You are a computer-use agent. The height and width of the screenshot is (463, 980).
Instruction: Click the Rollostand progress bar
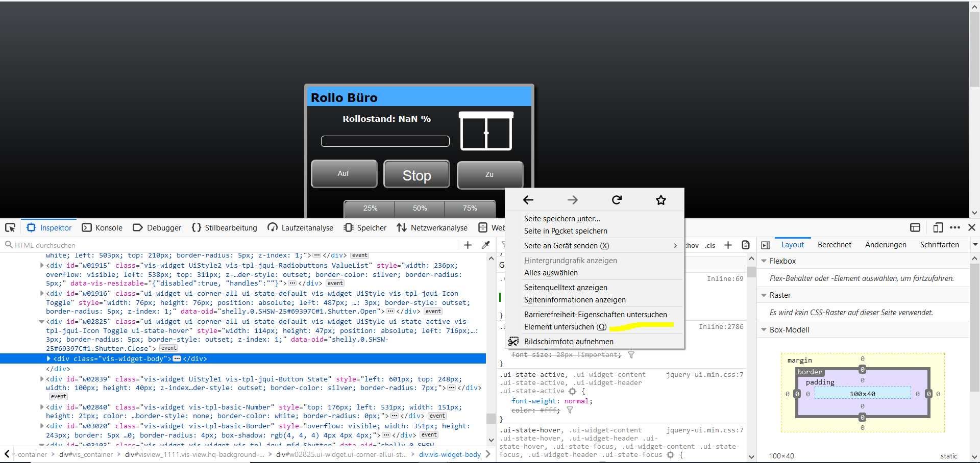[x=385, y=141]
